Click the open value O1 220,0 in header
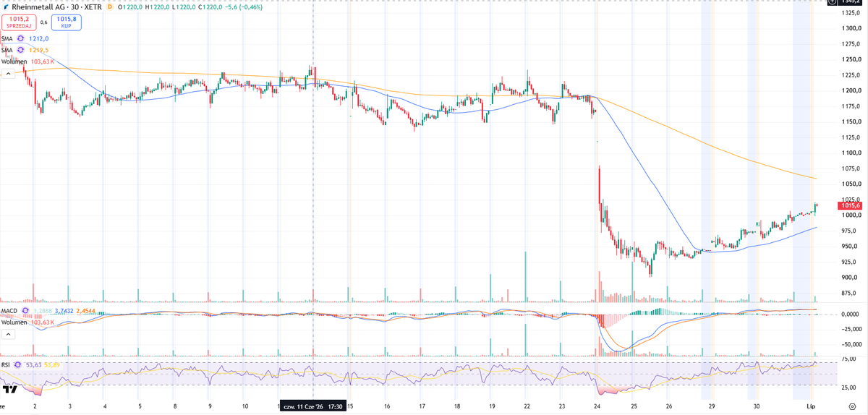Image resolution: width=868 pixels, height=415 pixels. pos(129,7)
